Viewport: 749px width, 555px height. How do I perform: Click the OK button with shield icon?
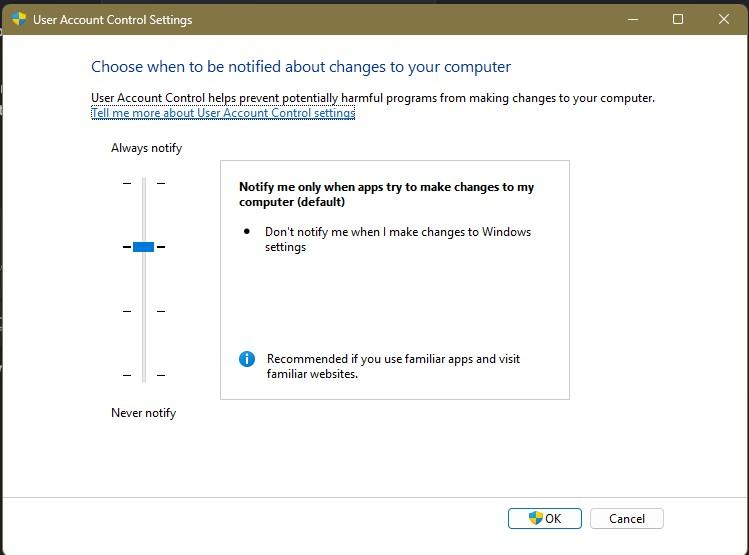545,518
